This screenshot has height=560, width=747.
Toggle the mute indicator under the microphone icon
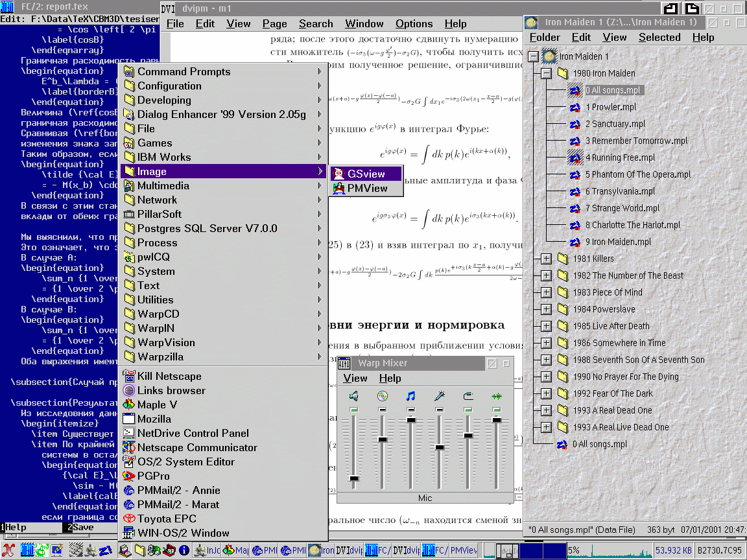[x=439, y=410]
